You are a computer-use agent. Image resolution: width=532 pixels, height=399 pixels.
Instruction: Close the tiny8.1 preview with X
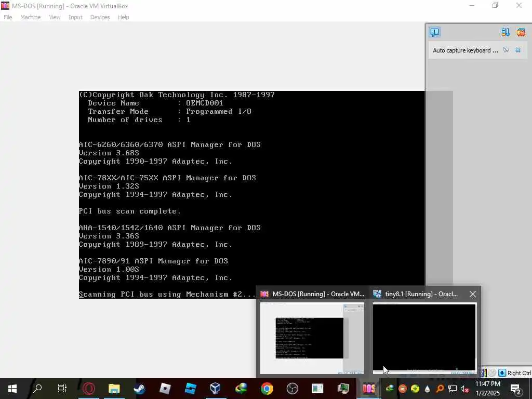pos(473,294)
